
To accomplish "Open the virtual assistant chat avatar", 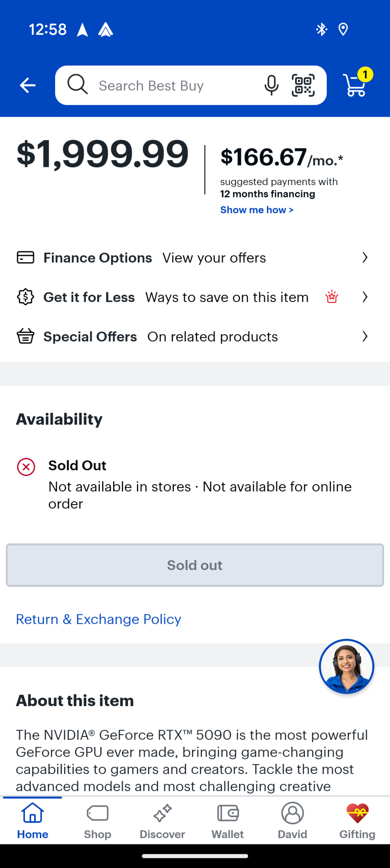I will click(x=346, y=666).
